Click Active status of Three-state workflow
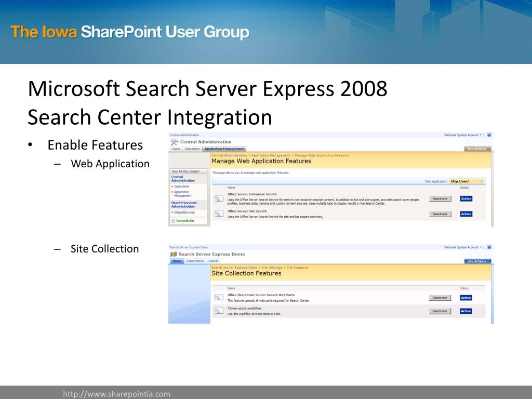This screenshot has height=399, width=532. tap(466, 311)
